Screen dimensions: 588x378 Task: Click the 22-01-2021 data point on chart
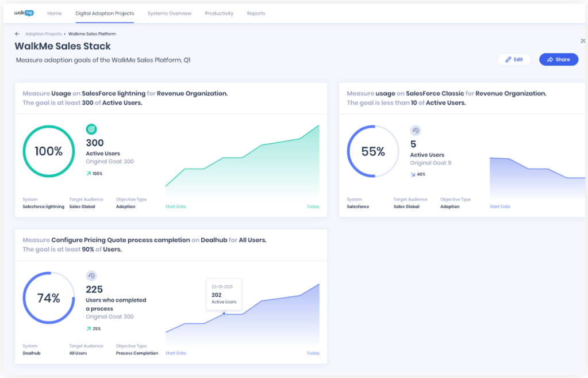pyautogui.click(x=224, y=314)
